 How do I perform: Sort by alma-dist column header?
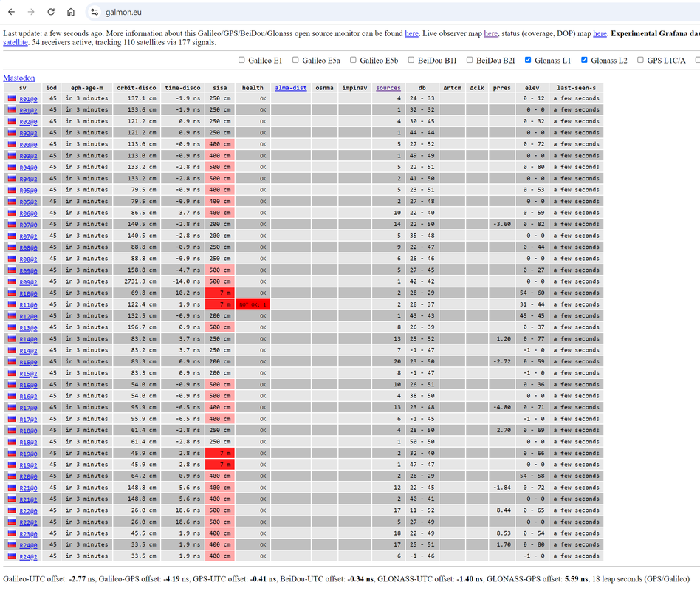[x=291, y=88]
